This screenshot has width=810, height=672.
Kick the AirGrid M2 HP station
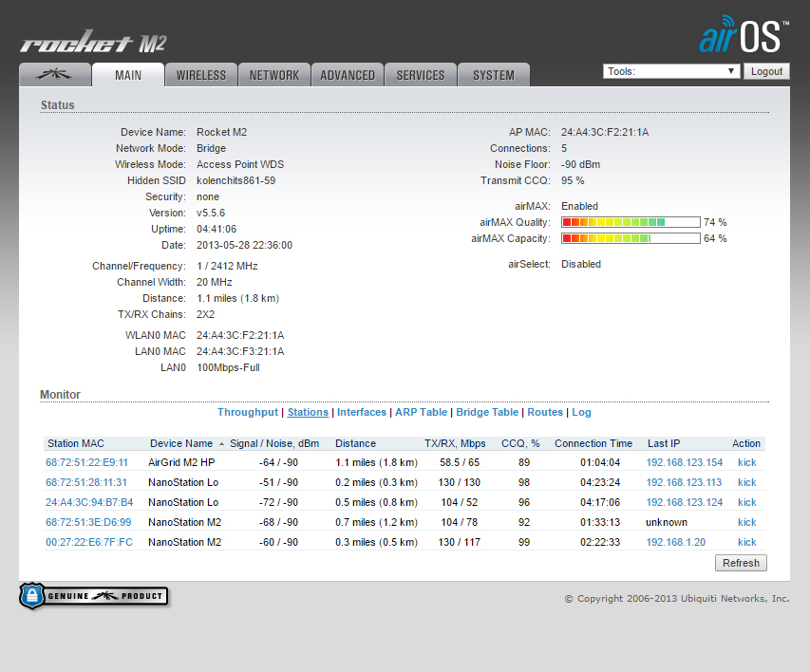[x=747, y=462]
